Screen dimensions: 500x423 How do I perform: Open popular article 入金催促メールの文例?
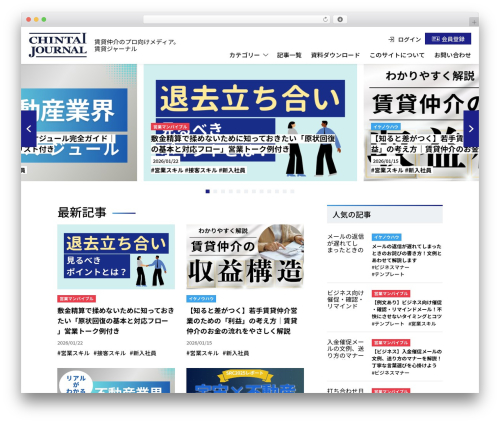click(x=407, y=358)
